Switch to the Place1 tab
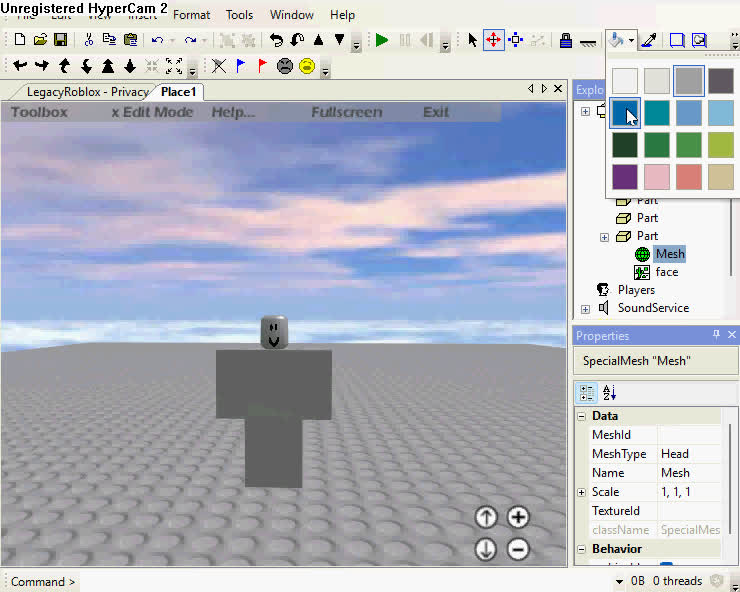This screenshot has height=592, width=740. (x=178, y=92)
